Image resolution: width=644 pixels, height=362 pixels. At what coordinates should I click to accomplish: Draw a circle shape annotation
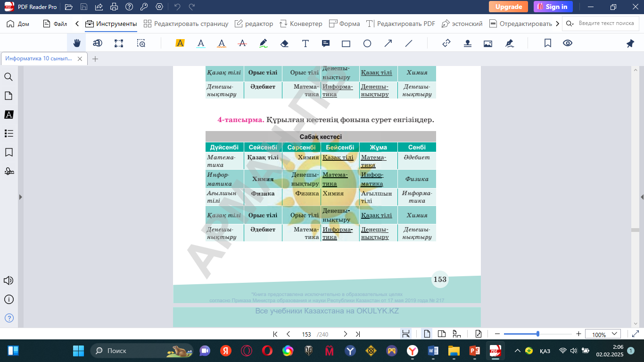pyautogui.click(x=367, y=43)
